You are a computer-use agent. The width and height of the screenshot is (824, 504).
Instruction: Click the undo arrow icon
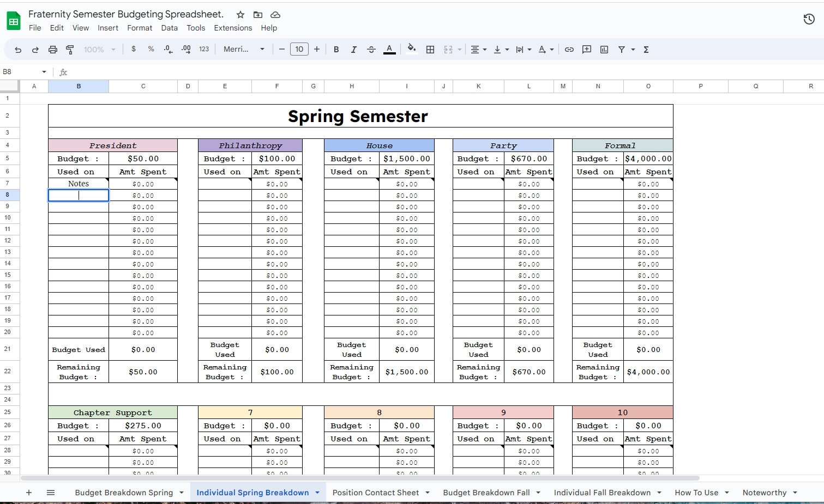[18, 50]
